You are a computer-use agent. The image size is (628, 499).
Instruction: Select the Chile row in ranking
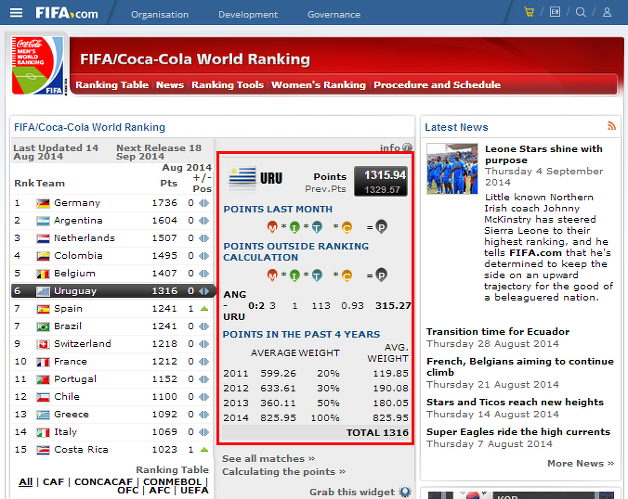(x=113, y=397)
